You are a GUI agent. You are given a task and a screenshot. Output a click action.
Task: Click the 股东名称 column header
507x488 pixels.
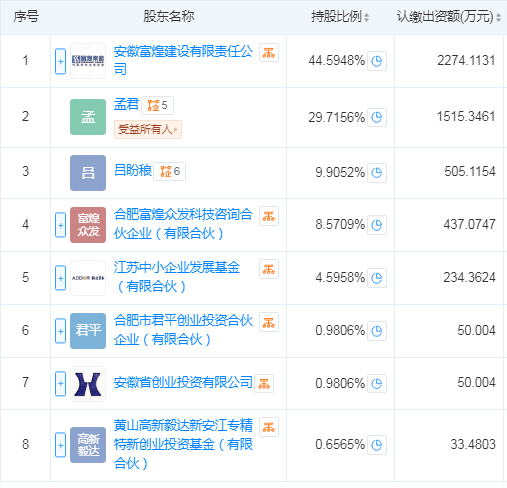[x=169, y=16]
